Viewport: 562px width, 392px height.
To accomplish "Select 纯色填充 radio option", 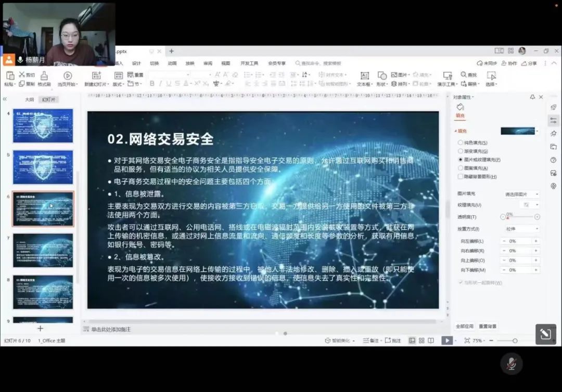I will click(x=460, y=142).
